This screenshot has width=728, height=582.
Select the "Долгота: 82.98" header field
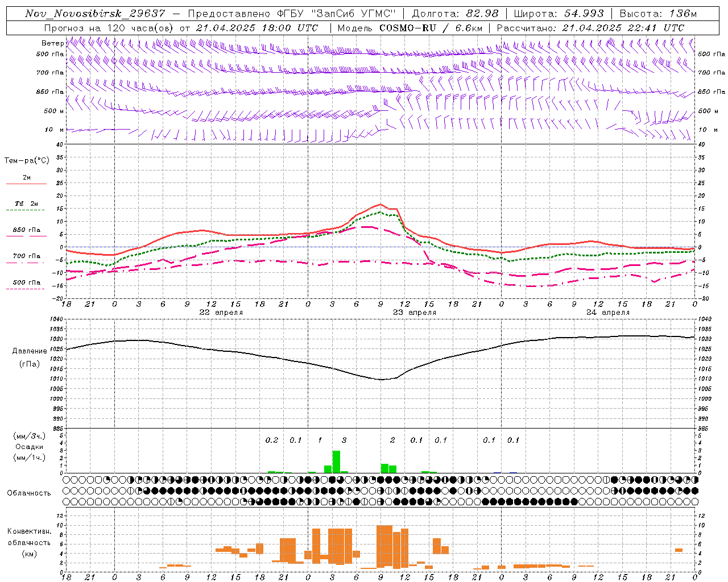(x=455, y=14)
